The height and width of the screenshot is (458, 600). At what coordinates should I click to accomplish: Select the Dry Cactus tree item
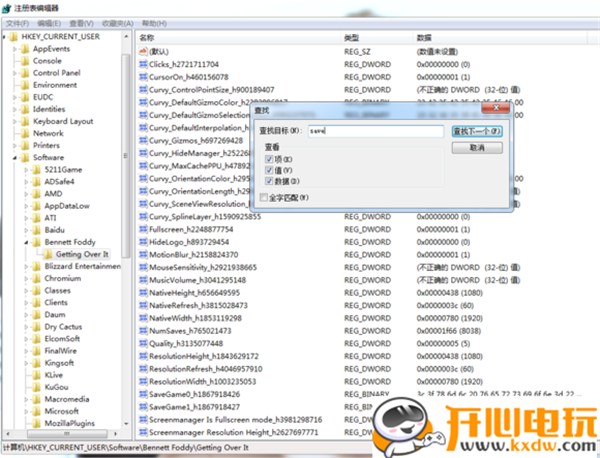[x=63, y=327]
